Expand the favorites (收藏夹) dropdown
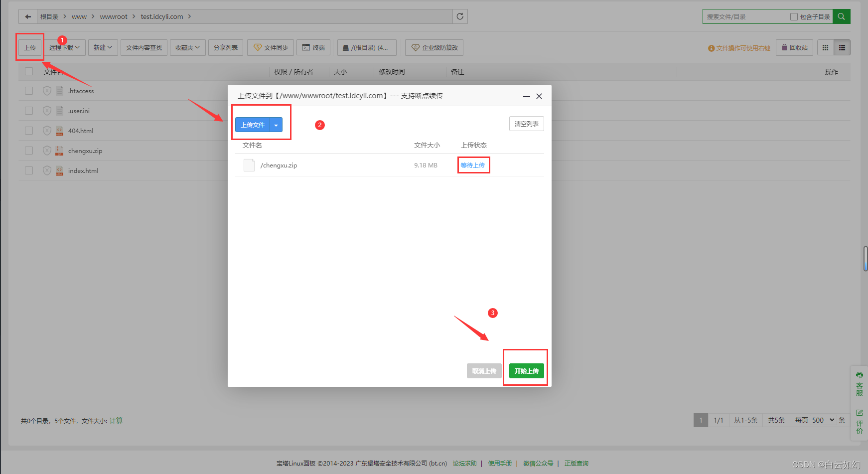The image size is (868, 474). pos(188,47)
